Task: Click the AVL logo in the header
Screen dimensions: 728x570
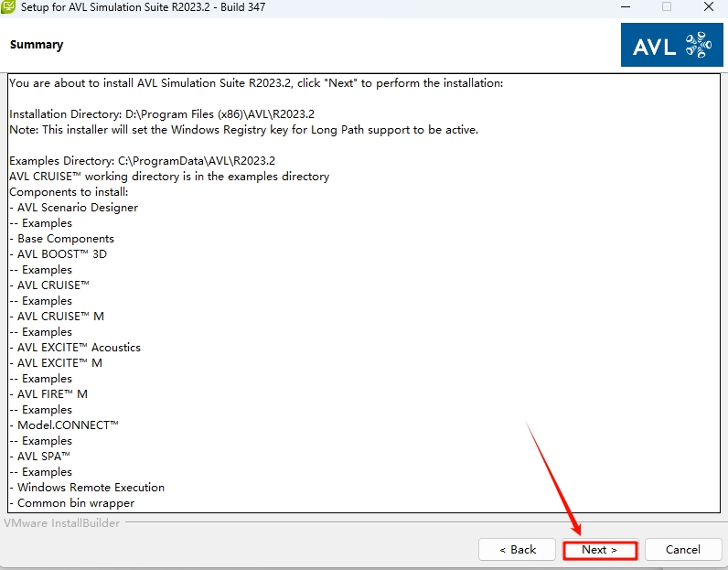Action: coord(670,45)
